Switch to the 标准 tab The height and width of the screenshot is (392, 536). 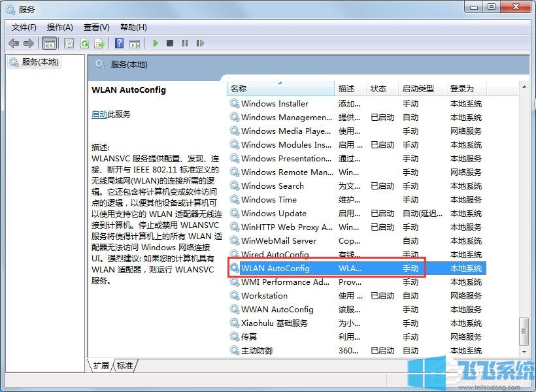pyautogui.click(x=124, y=367)
